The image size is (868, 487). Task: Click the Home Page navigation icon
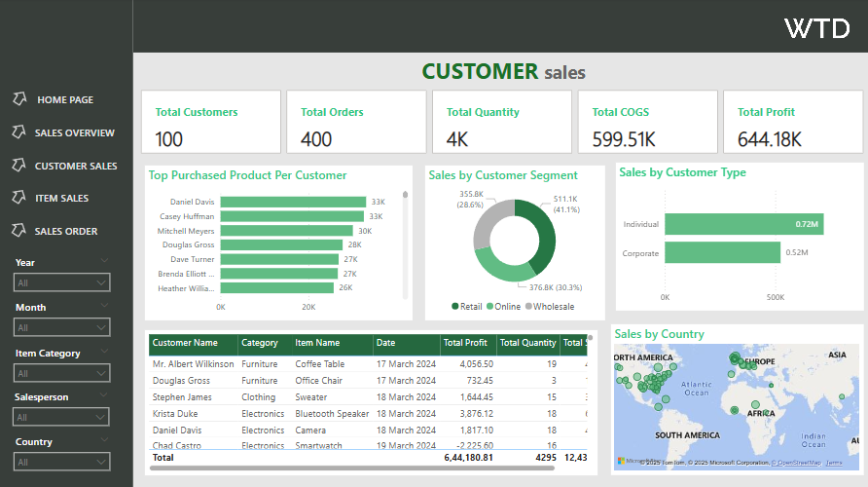point(19,99)
